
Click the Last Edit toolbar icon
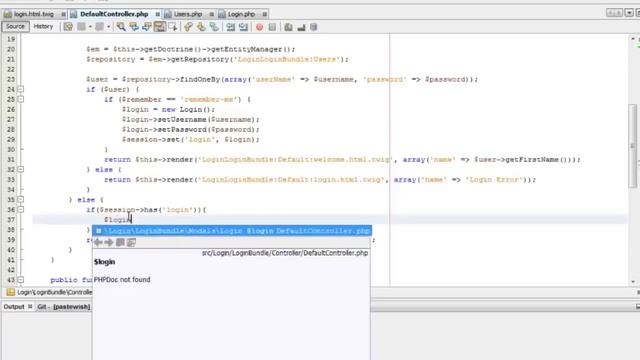pos(68,27)
